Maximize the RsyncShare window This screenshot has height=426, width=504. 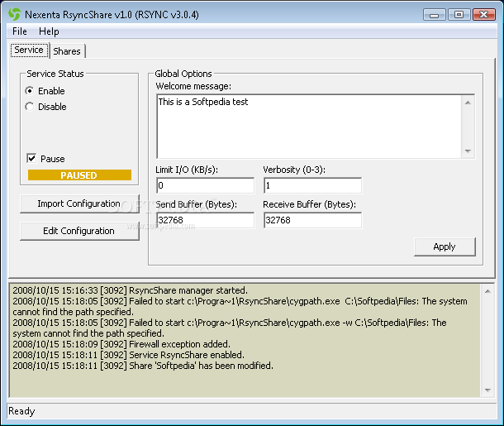tap(459, 15)
